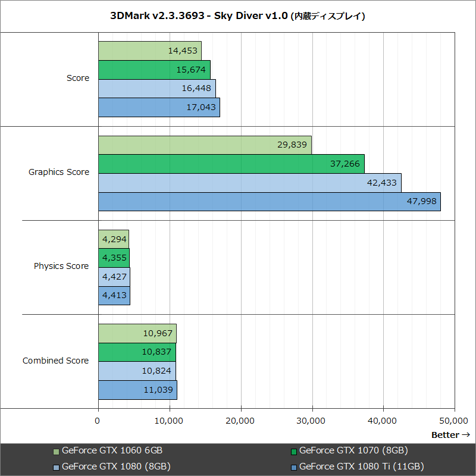Pick the Combined Score bar showing 10,824
The width and height of the screenshot is (476, 476).
[137, 371]
